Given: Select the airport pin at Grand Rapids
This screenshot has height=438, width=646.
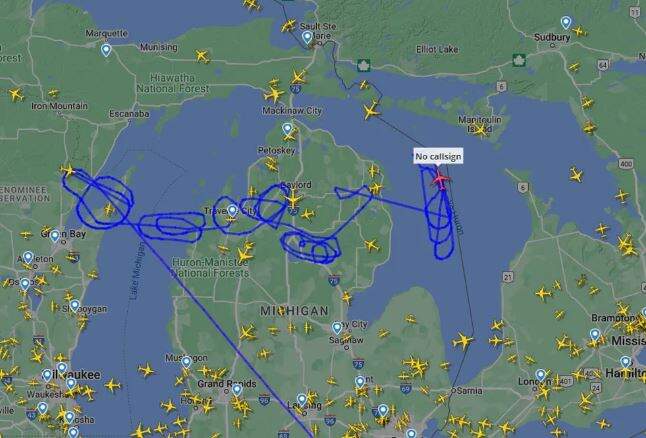Looking at the screenshot, I should [x=236, y=389].
